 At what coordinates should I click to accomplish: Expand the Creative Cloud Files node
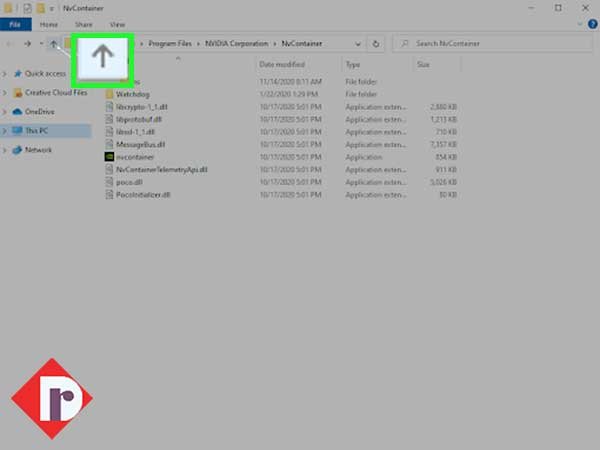tap(5, 93)
